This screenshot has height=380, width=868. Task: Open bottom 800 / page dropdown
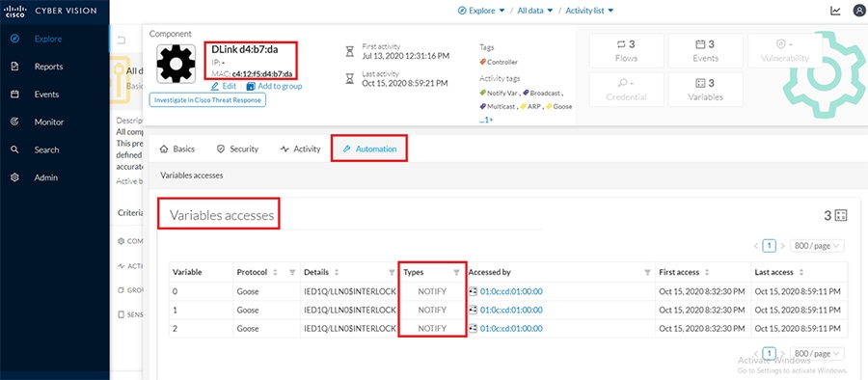coord(818,353)
